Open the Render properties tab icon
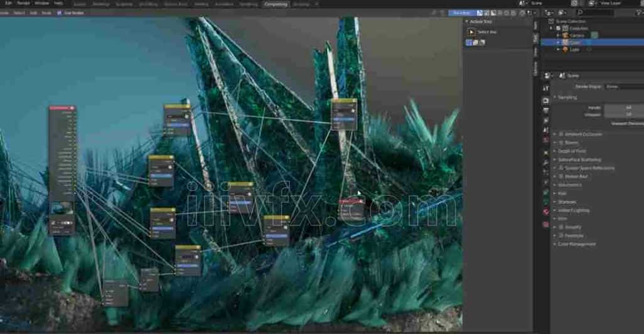 (545, 100)
